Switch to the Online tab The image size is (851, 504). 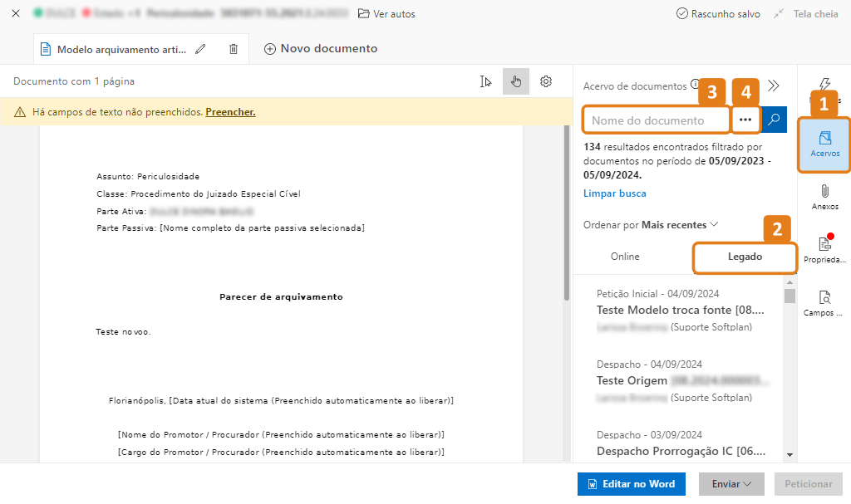[x=625, y=257]
